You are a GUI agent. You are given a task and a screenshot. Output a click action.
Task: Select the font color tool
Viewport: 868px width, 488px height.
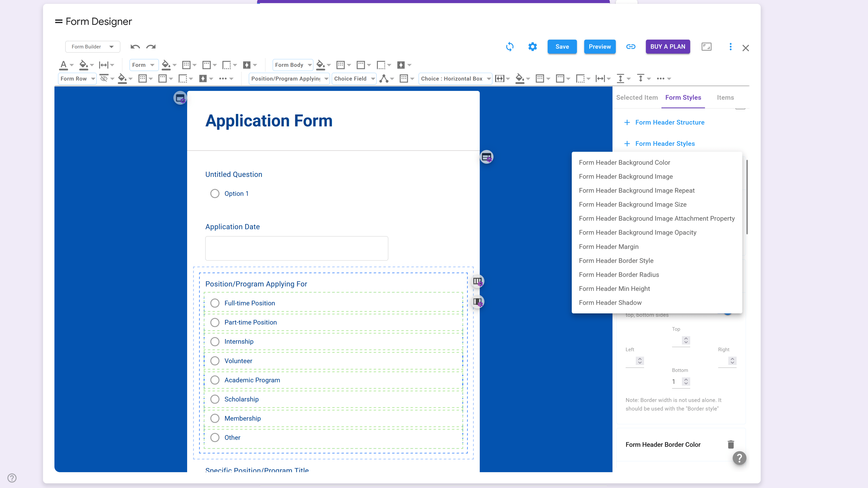(64, 65)
